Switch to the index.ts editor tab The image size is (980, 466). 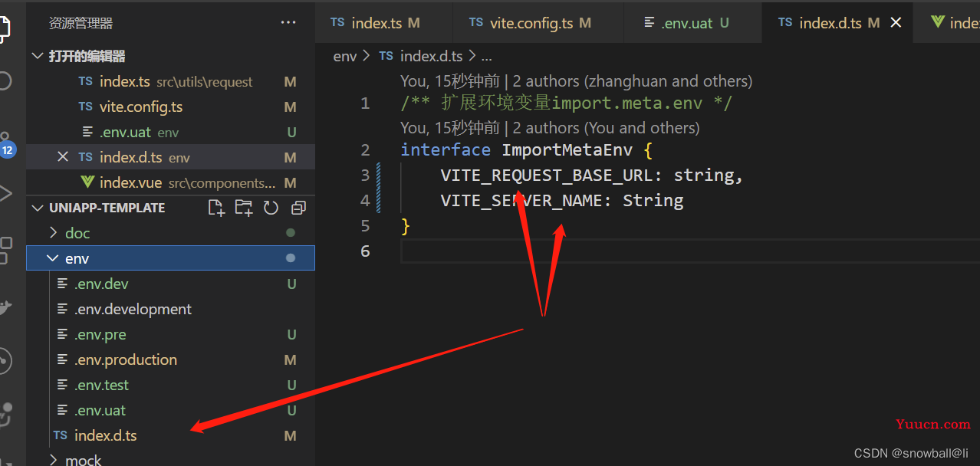[383, 23]
